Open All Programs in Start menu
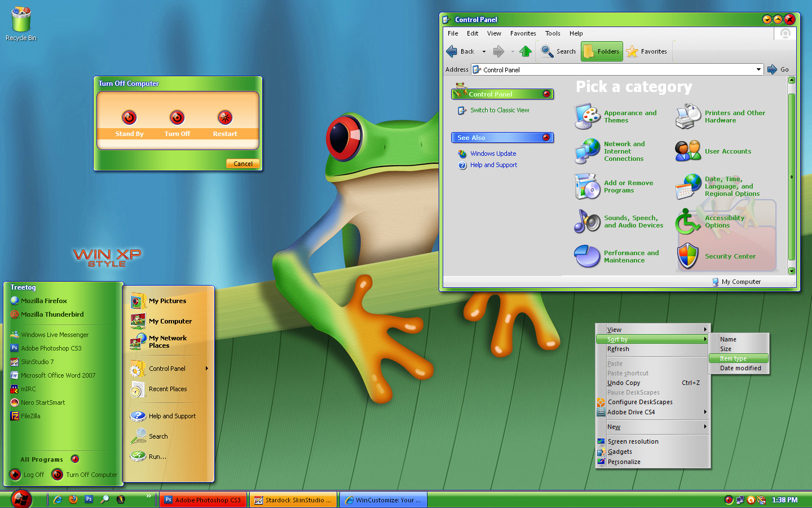The image size is (812, 508). (x=50, y=459)
